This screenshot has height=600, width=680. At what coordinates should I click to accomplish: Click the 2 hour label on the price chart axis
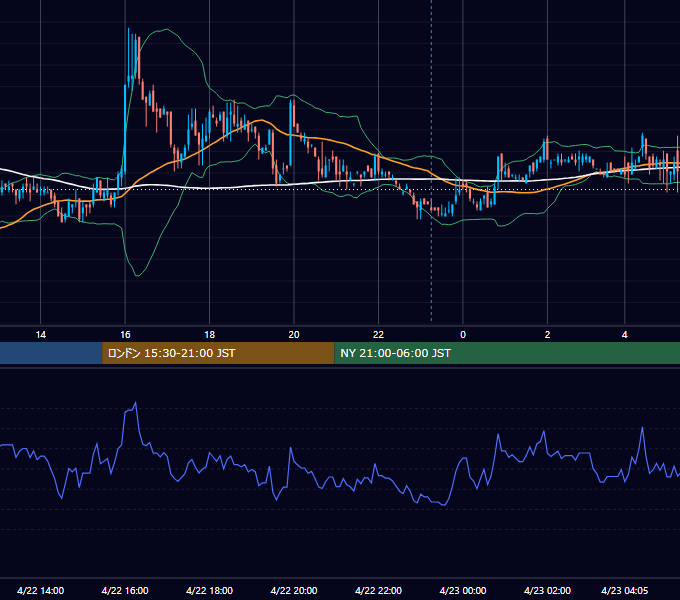click(x=547, y=335)
